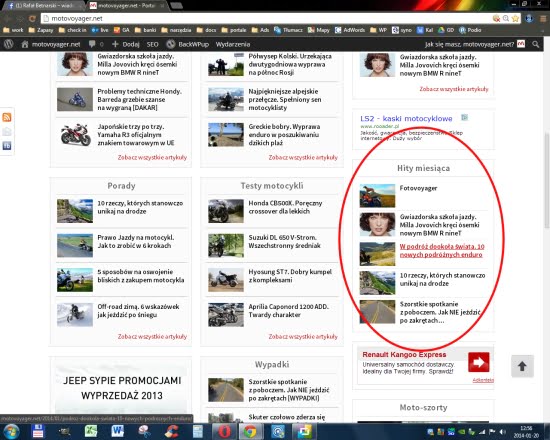This screenshot has width=550, height=440.
Task: Expand the 'Dodaj' new content menu
Action: [126, 44]
